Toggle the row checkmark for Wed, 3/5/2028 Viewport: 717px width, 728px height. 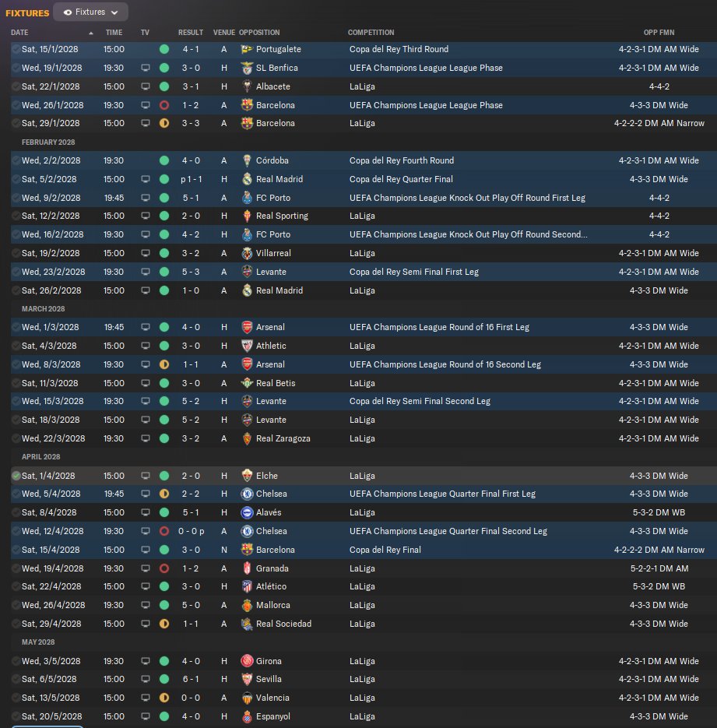tap(16, 661)
